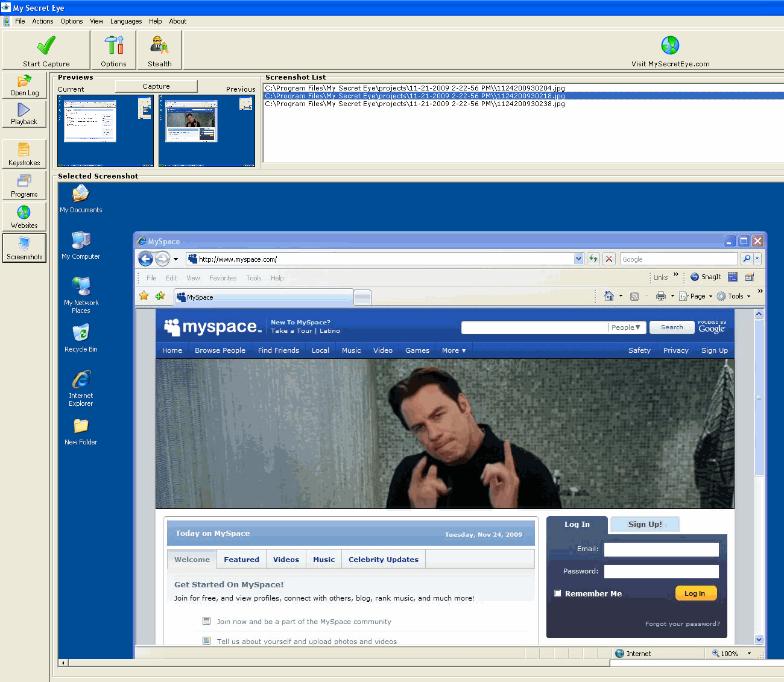Click the yellow Log In button
This screenshot has height=682, width=784.
tap(695, 593)
